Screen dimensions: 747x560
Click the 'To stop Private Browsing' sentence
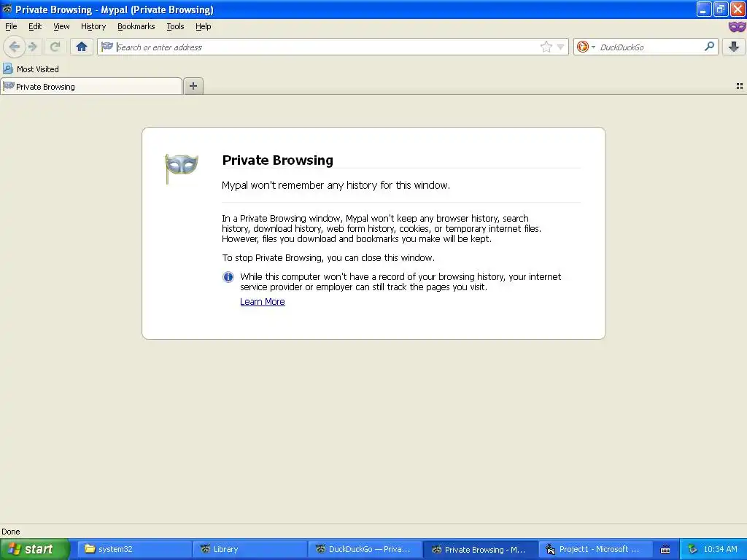[x=328, y=257]
